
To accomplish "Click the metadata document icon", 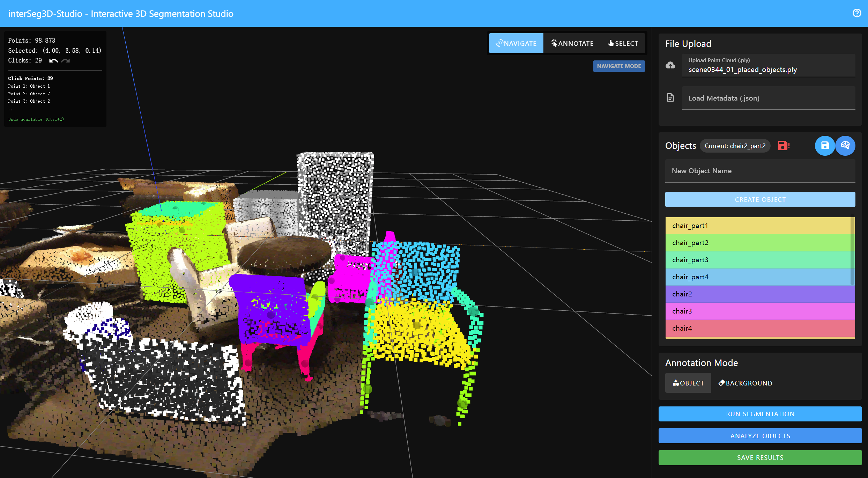I will click(670, 98).
